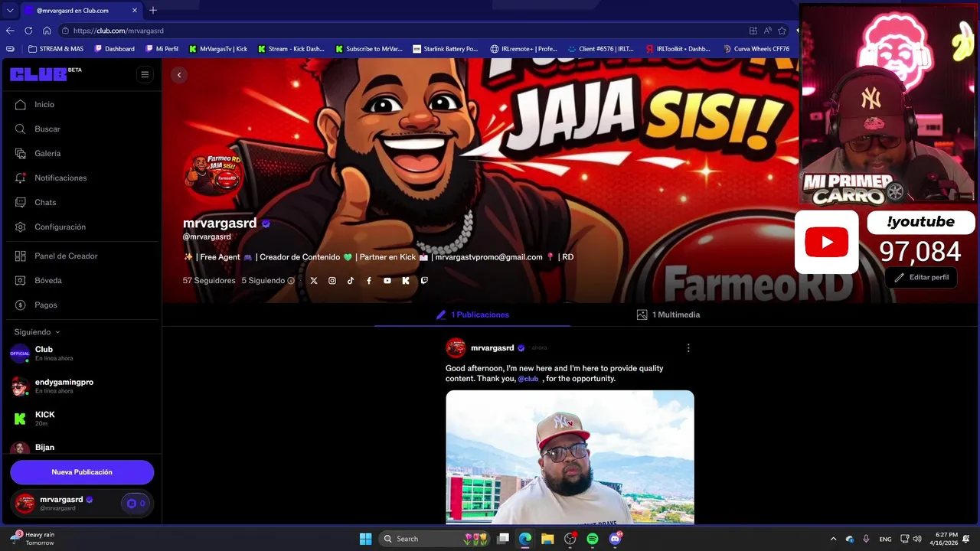Click the Editar perfil button
Screen dimensions: 980x551
point(922,277)
